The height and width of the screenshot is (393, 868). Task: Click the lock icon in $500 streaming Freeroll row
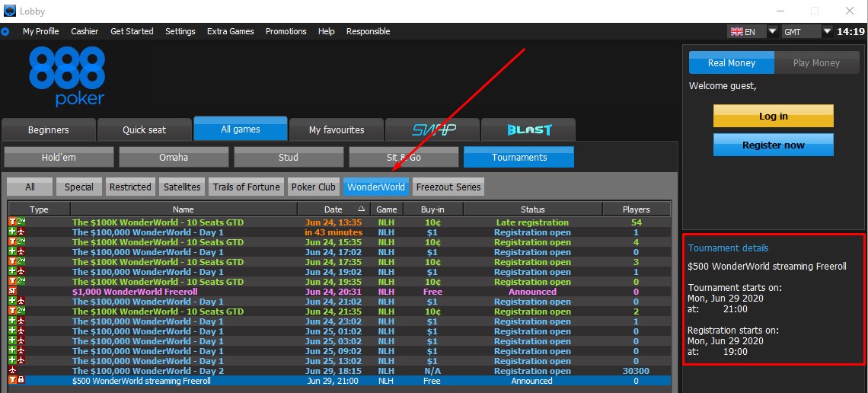coord(21,381)
